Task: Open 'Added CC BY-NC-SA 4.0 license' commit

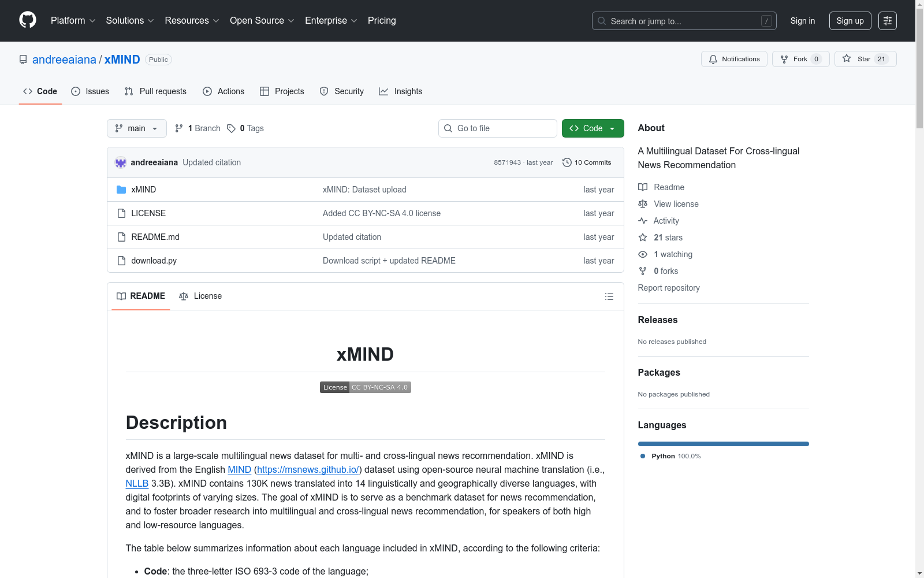Action: coord(382,213)
